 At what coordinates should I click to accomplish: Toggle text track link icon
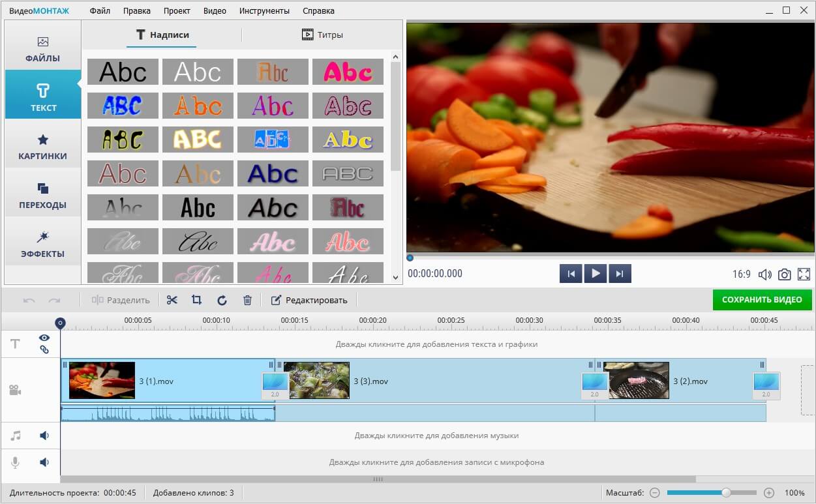(x=44, y=349)
